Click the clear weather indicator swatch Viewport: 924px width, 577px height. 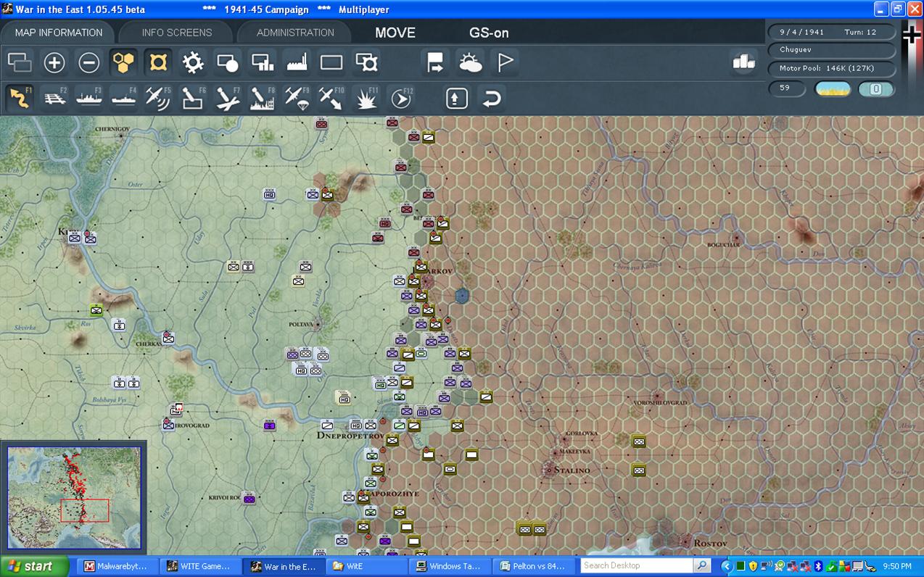pyautogui.click(x=833, y=89)
